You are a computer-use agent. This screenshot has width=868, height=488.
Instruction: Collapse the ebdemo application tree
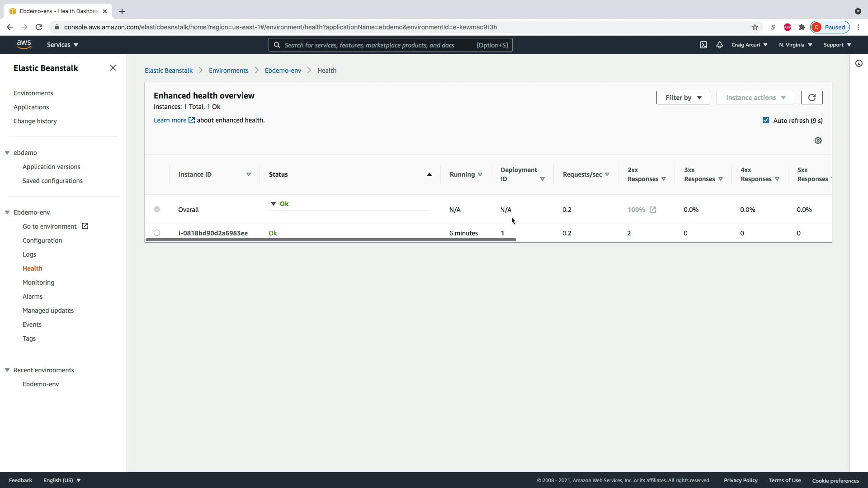pos(7,153)
